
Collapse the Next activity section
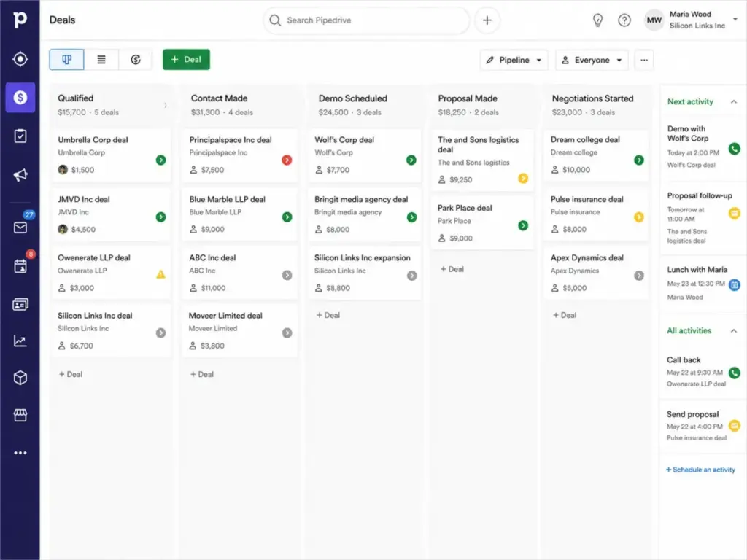pos(734,101)
